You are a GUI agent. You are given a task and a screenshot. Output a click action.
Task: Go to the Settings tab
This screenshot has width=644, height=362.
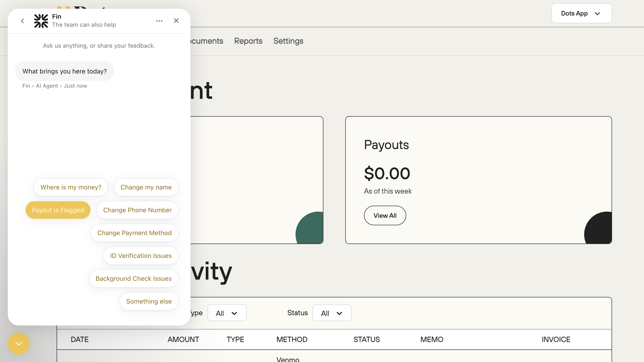(x=288, y=41)
